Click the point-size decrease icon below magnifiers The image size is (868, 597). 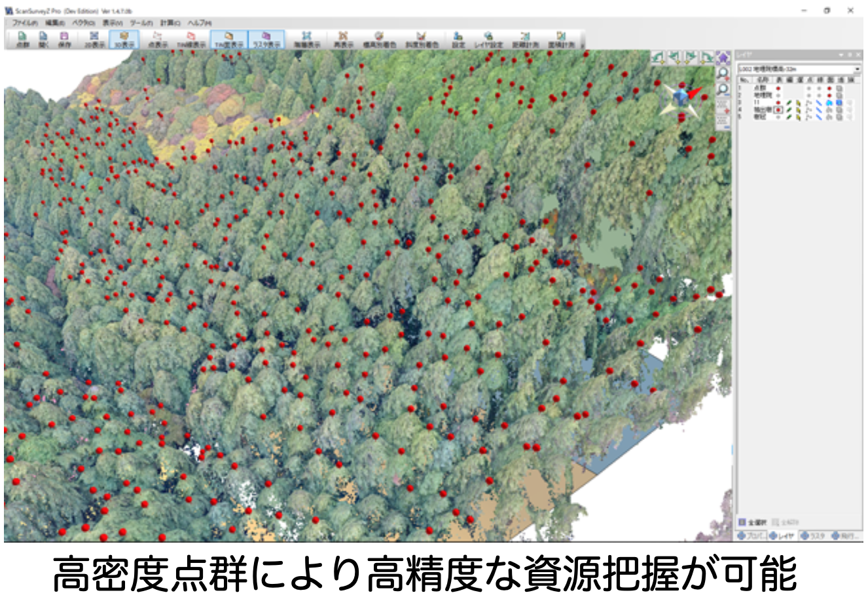723,122
